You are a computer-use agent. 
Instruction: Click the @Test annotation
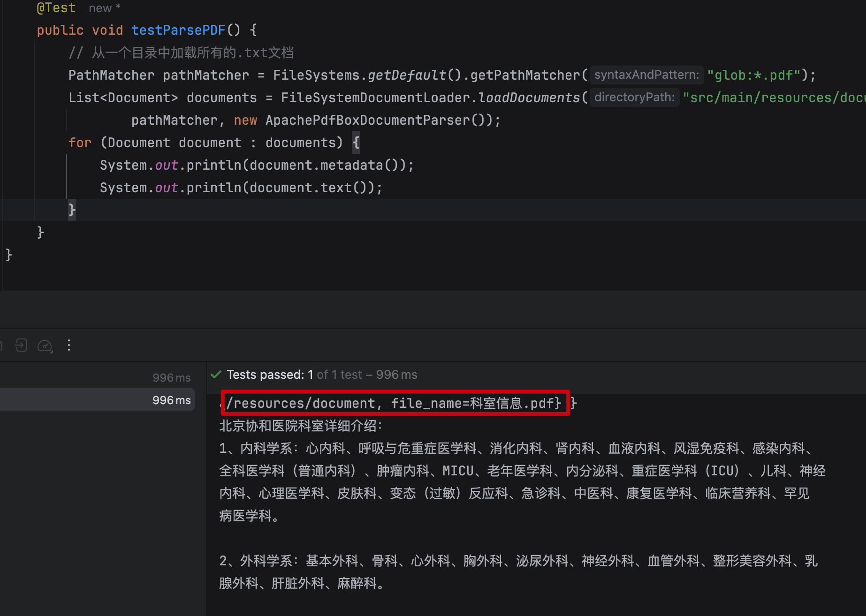pos(56,8)
